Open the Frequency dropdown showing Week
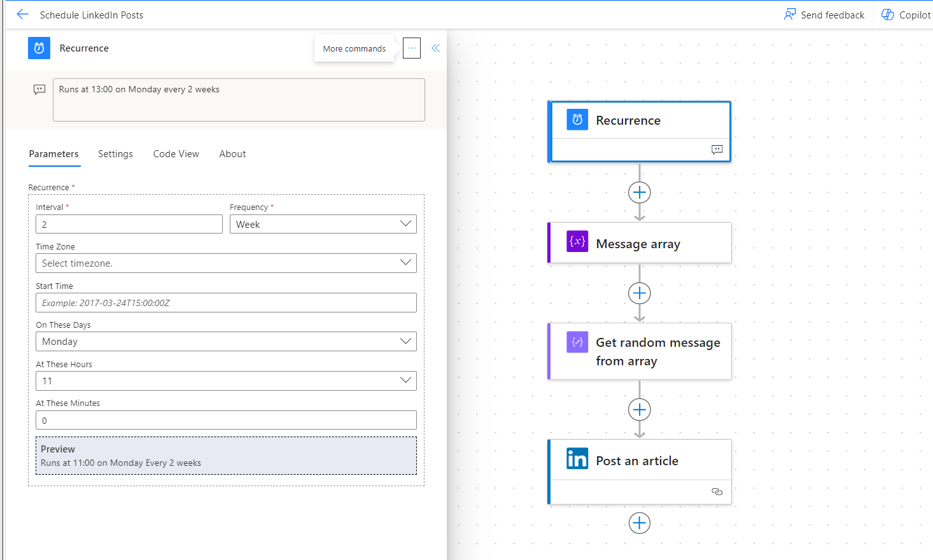The height and width of the screenshot is (560, 933). tap(323, 224)
